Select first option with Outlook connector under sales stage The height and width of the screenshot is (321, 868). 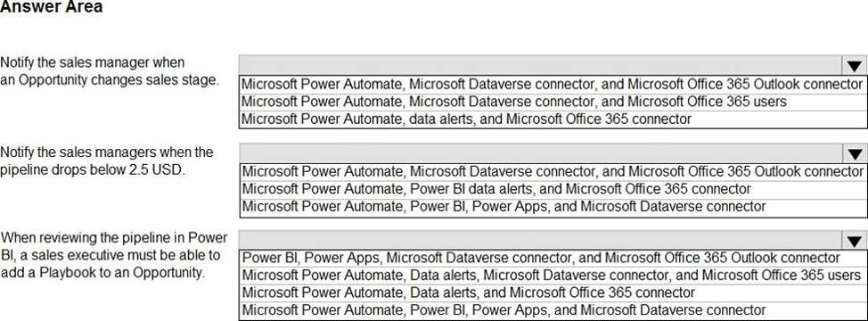tap(553, 85)
